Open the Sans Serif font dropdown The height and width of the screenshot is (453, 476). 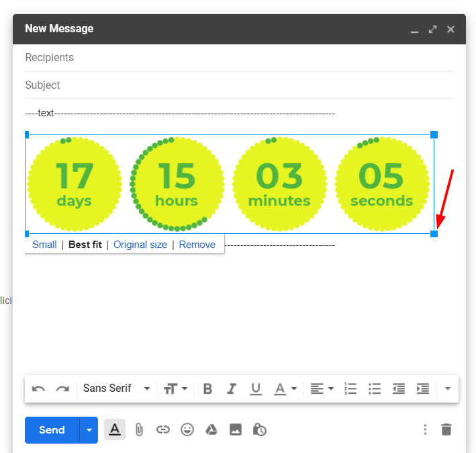tap(116, 388)
